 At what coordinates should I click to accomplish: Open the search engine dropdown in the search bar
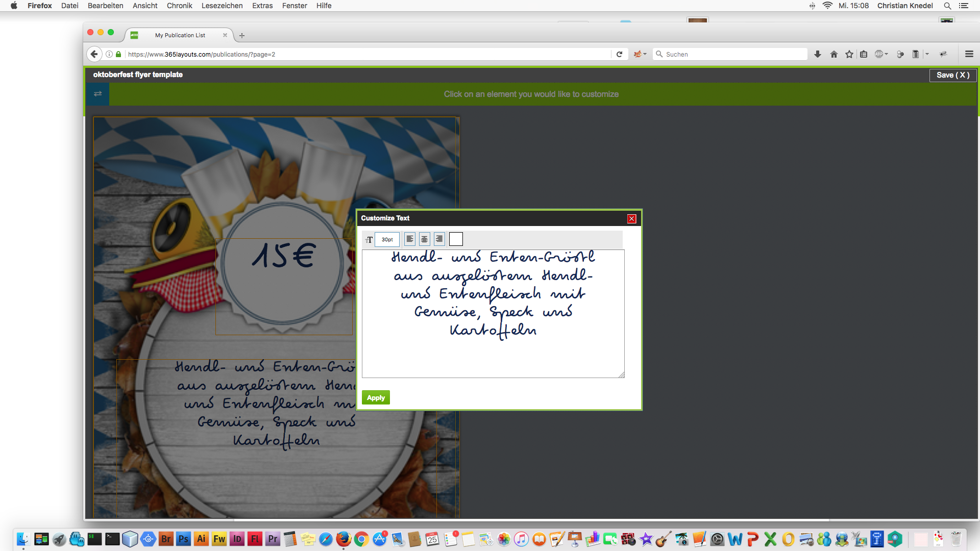(640, 54)
